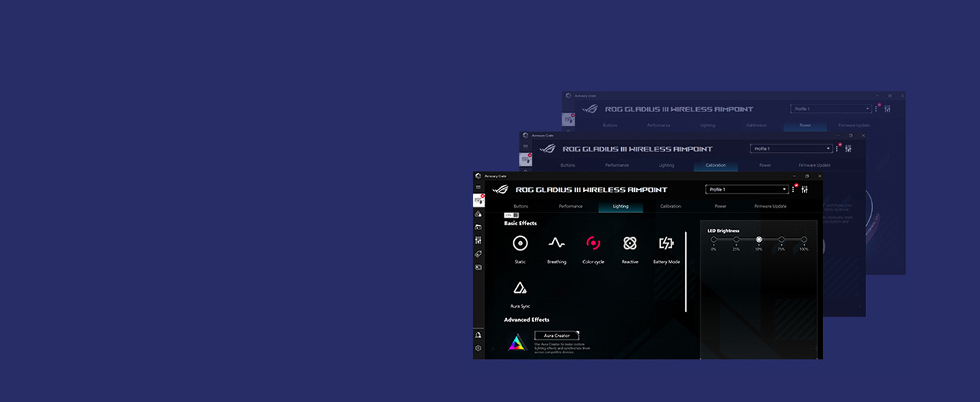Select the Static lighting effect icon
This screenshot has width=980, height=402.
pyautogui.click(x=520, y=243)
